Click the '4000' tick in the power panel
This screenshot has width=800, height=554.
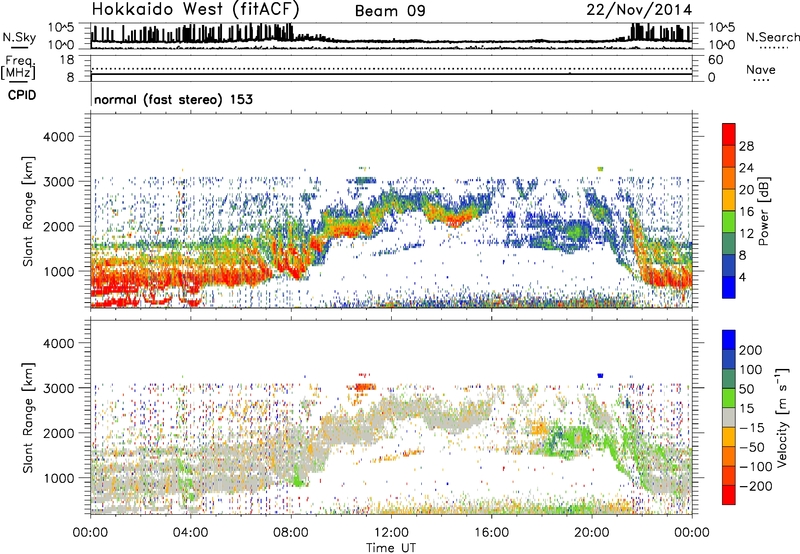coord(58,137)
